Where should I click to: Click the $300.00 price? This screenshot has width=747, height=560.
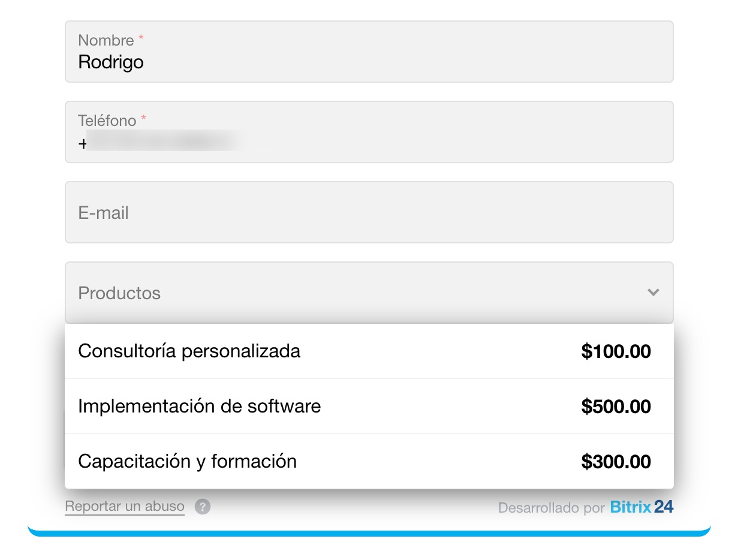616,462
